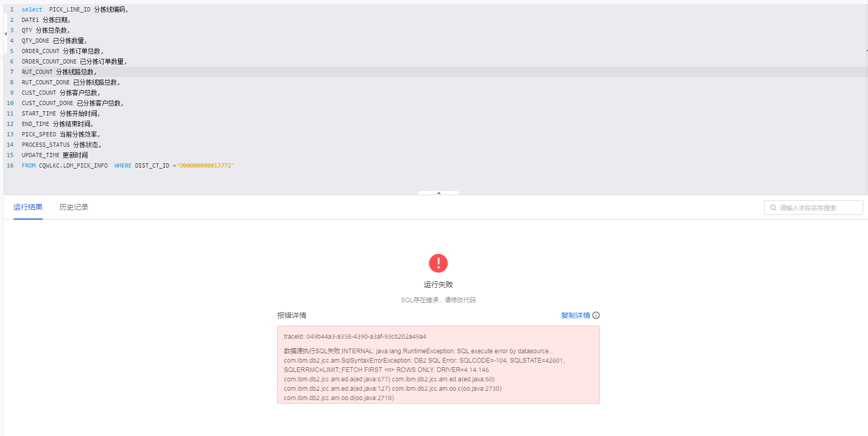Click the info icon beside 复制详情
The height and width of the screenshot is (436, 868).
tap(596, 315)
